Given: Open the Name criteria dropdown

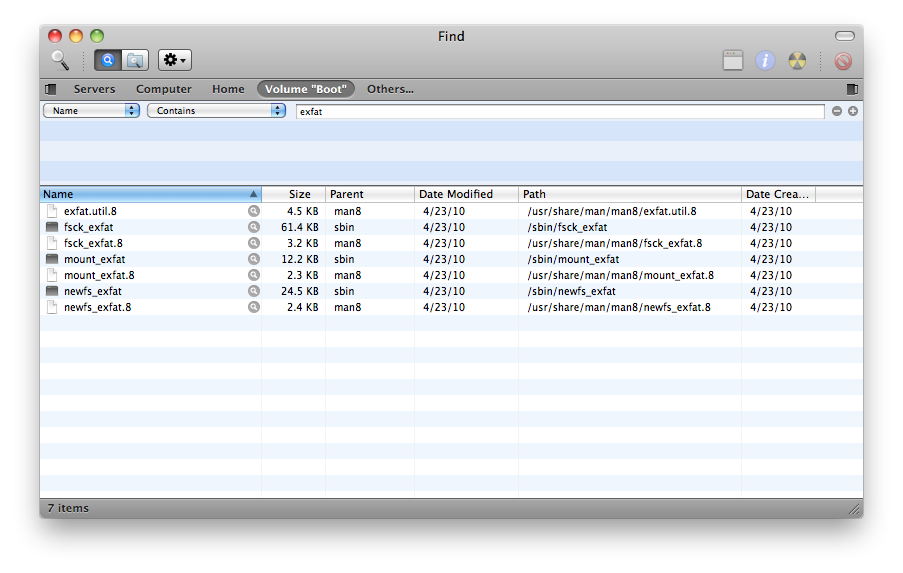Looking at the screenshot, I should [92, 111].
